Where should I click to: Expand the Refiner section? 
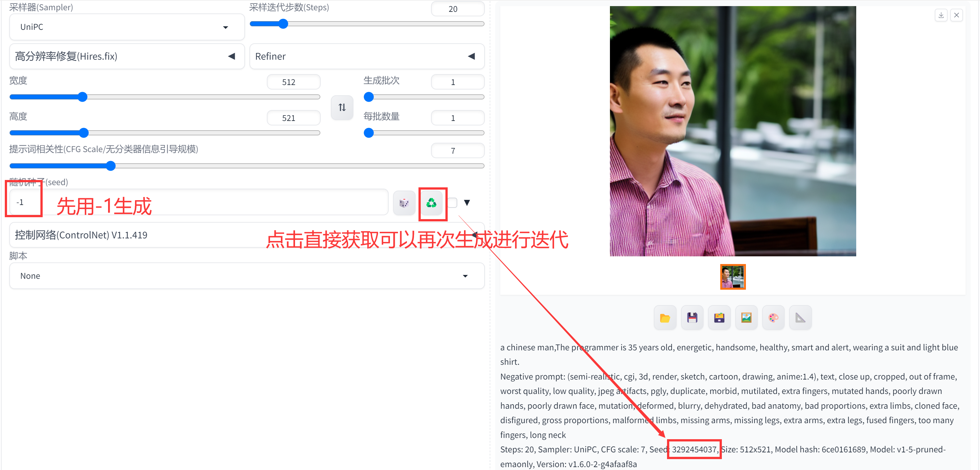pos(366,56)
